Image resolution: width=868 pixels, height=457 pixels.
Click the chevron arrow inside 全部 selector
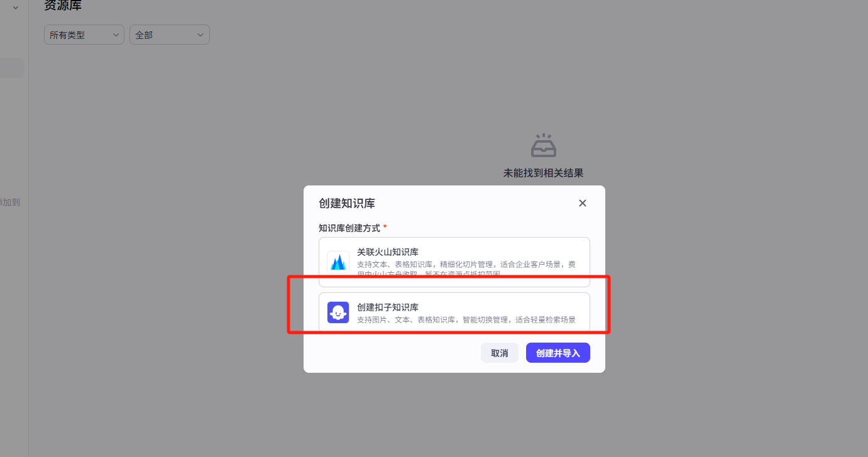coord(200,35)
